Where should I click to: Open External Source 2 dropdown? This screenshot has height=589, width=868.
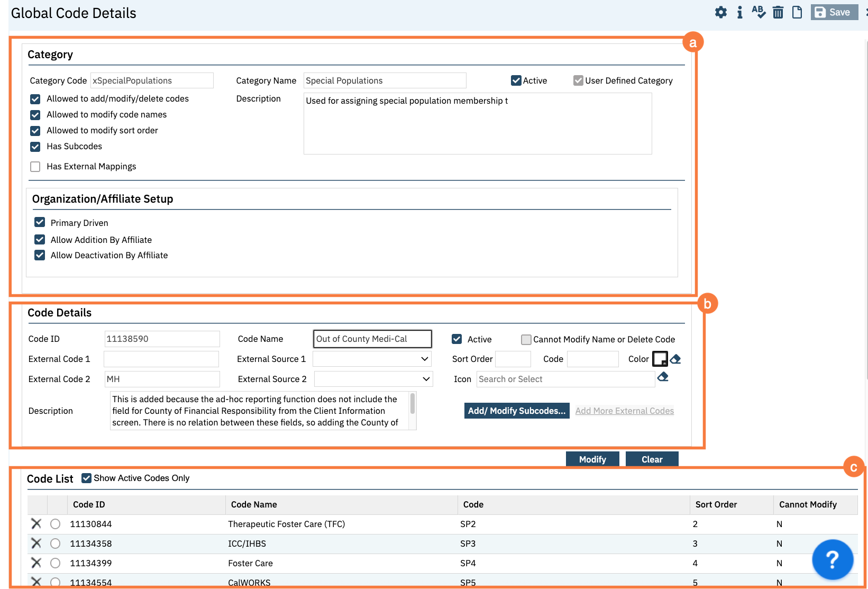[x=373, y=379]
